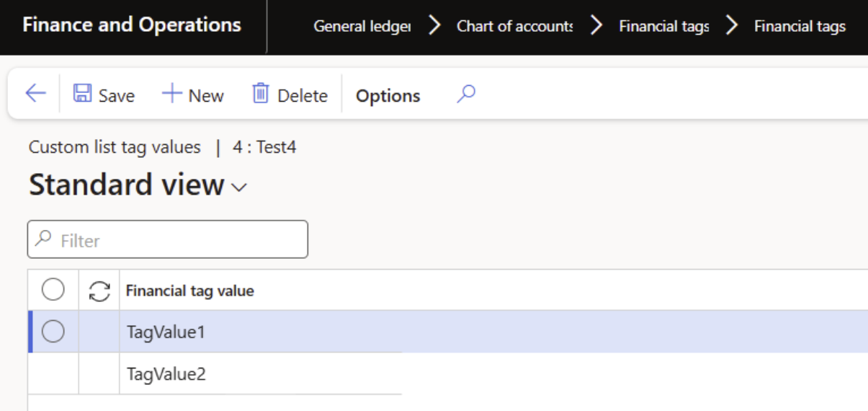Navigate to Chart of accounts breadcrumb
This screenshot has width=868, height=411.
(514, 27)
